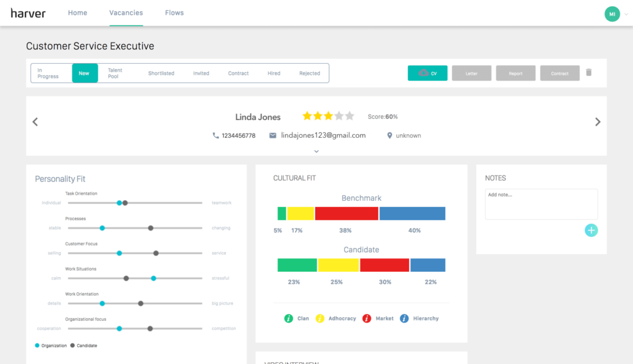Screen dimensions: 633x364
Task: Open the profile menu in the top right
Action: (613, 13)
